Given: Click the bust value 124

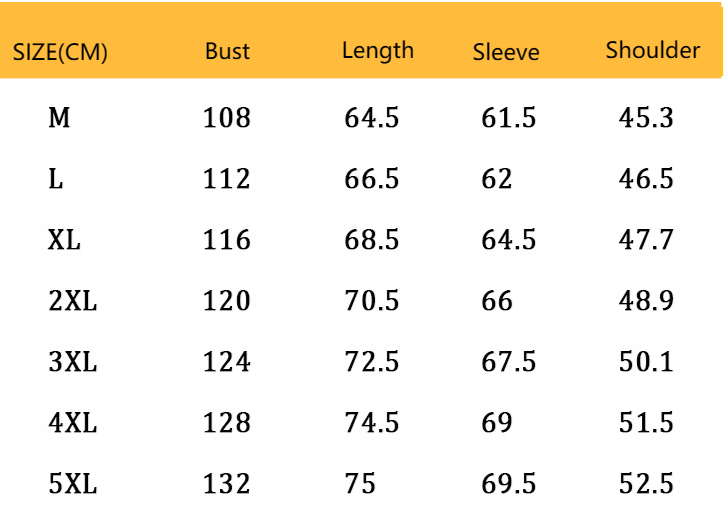Looking at the screenshot, I should click(226, 363).
